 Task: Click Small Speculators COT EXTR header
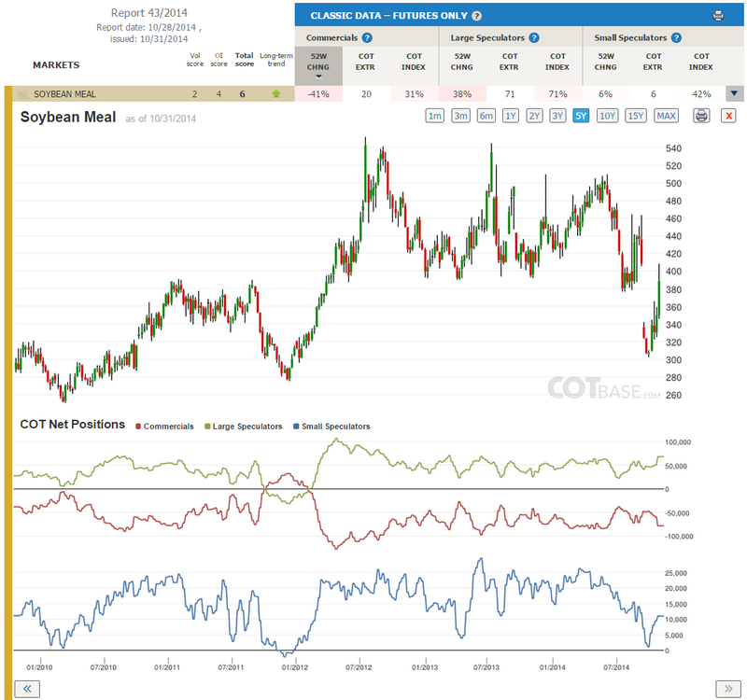[653, 62]
